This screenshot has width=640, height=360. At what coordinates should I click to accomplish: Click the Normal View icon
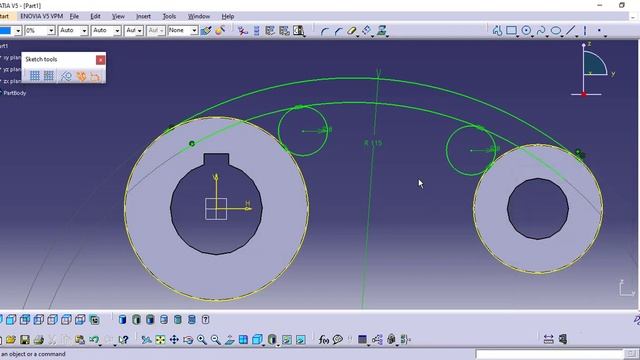(x=229, y=340)
